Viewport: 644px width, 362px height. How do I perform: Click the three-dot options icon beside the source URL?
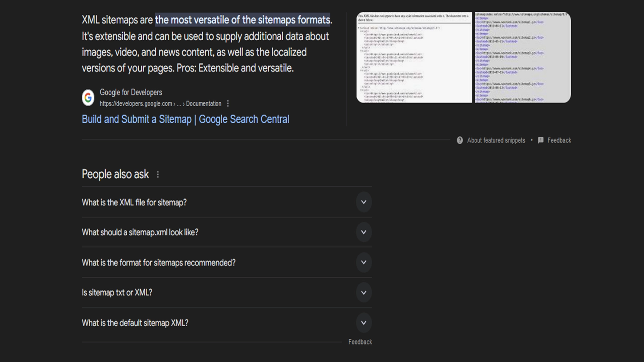[x=228, y=104]
